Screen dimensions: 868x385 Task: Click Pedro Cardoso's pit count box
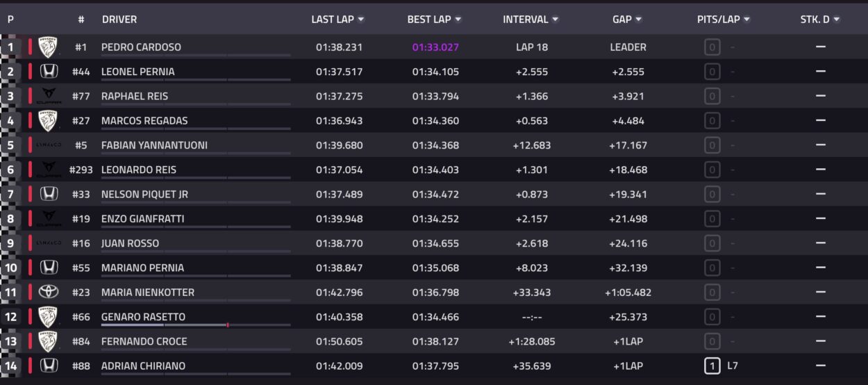[712, 47]
